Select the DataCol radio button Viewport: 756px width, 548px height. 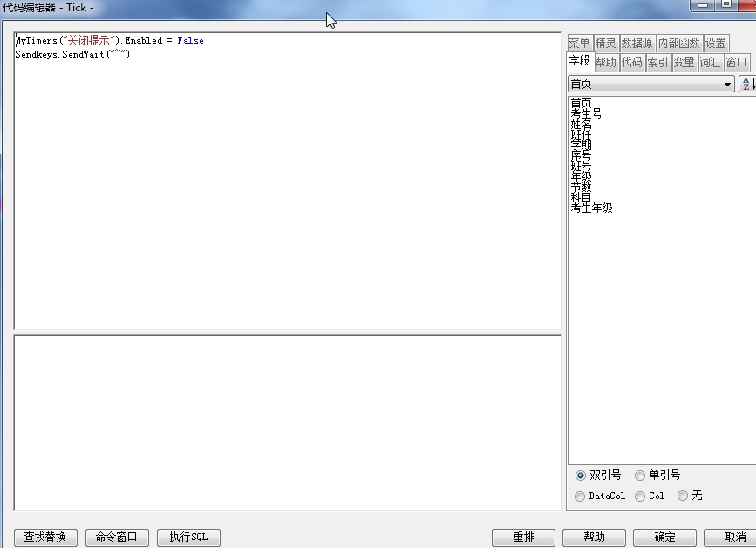pos(581,496)
